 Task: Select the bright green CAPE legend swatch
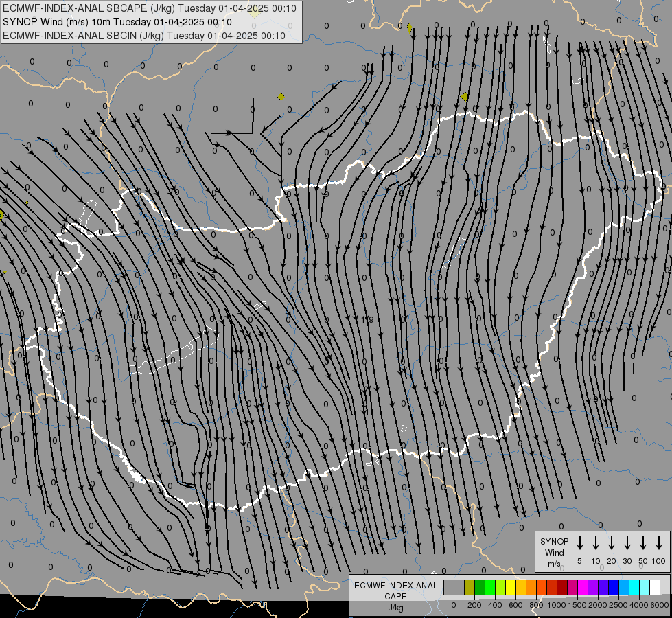(x=490, y=587)
